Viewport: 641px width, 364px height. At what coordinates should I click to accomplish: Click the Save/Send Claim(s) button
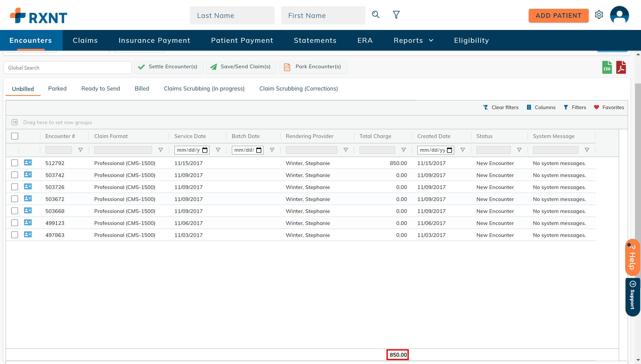(241, 67)
